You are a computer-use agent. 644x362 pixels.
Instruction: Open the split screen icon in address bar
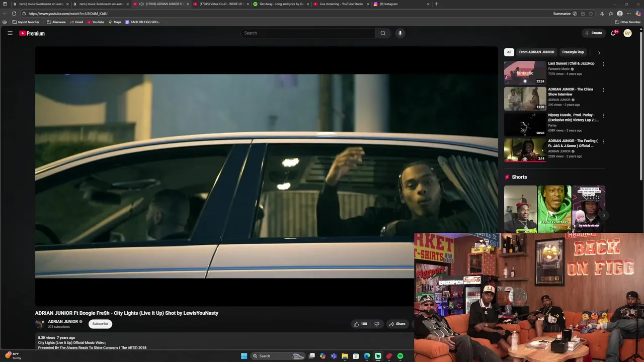pos(583,14)
